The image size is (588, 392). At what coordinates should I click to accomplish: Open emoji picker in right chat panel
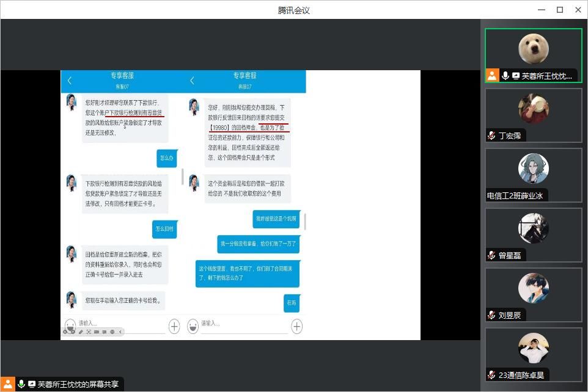click(x=193, y=327)
